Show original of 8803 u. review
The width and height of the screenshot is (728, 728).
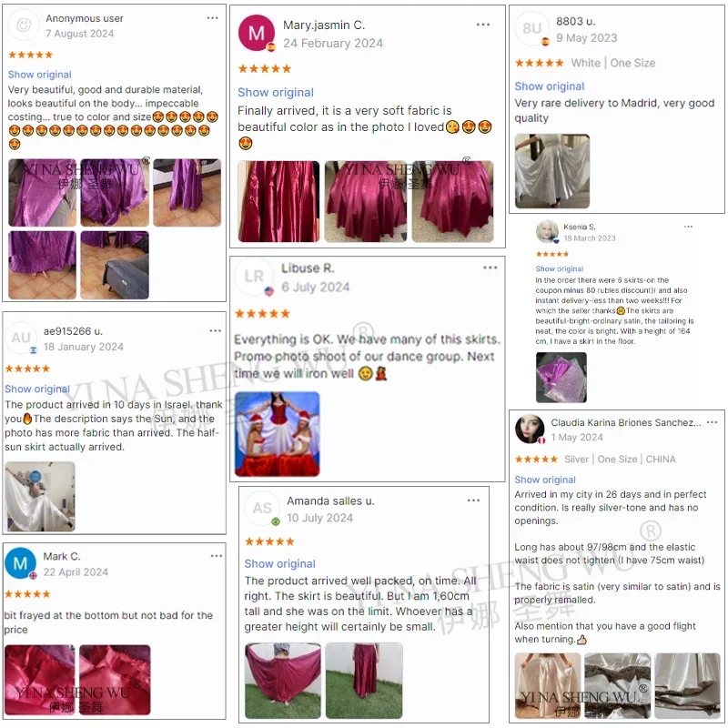(550, 86)
